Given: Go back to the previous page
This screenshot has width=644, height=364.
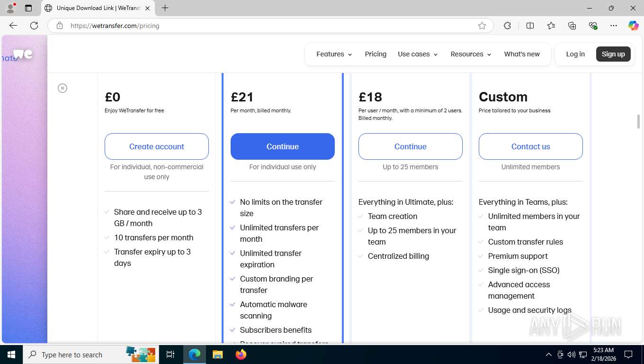Looking at the screenshot, I should click(x=13, y=26).
